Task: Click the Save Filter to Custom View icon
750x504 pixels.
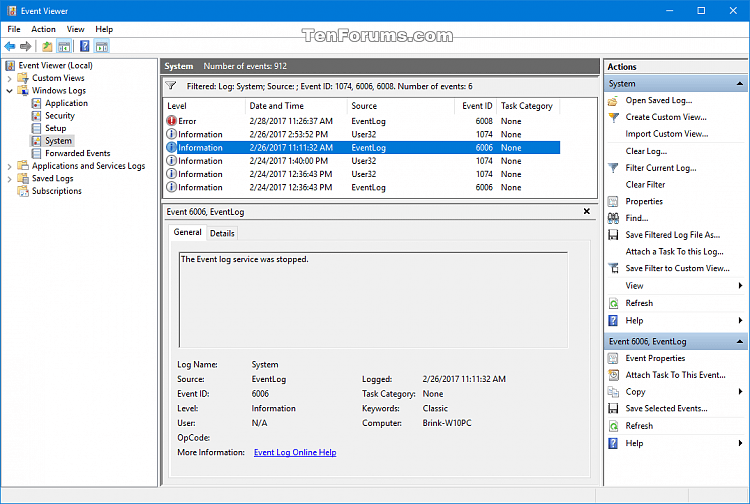Action: [x=613, y=268]
